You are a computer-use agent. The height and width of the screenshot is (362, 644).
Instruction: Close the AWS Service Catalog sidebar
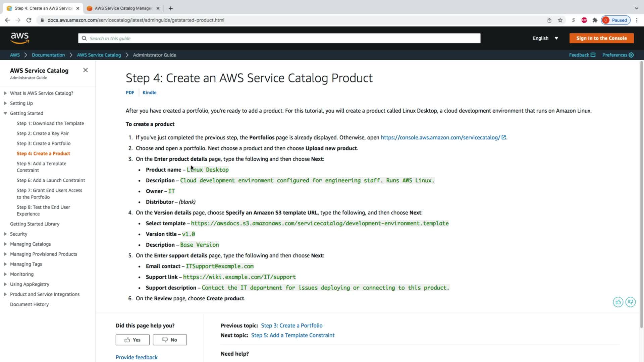coord(86,70)
